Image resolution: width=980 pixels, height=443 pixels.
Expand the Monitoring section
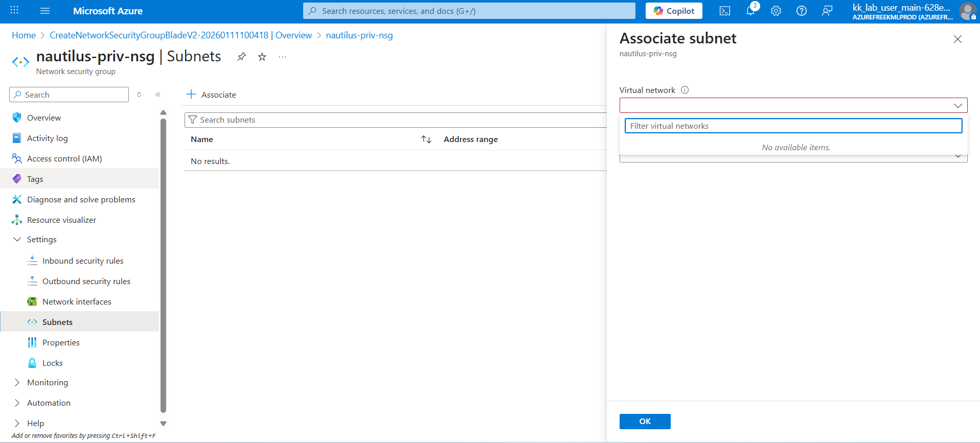point(17,382)
